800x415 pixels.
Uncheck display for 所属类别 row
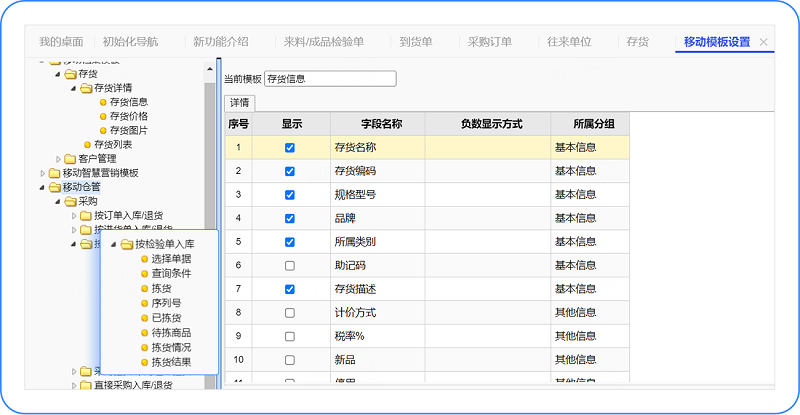tap(290, 242)
